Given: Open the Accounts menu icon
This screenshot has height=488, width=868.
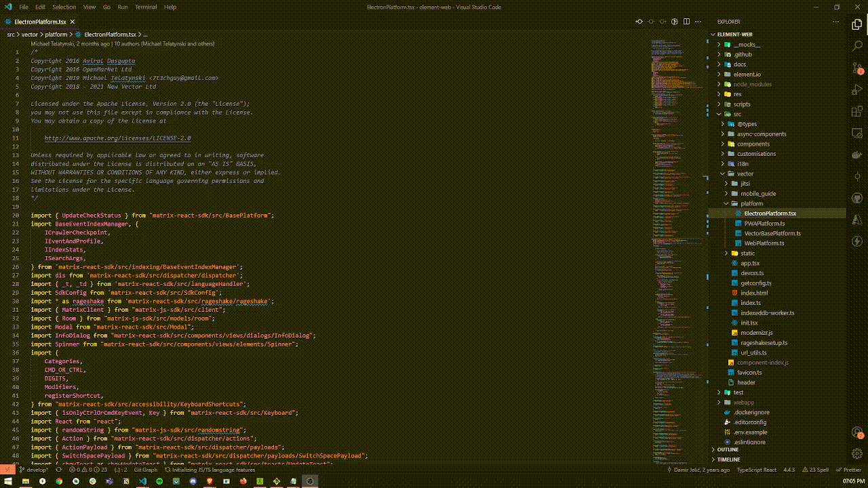Looking at the screenshot, I should (856, 432).
